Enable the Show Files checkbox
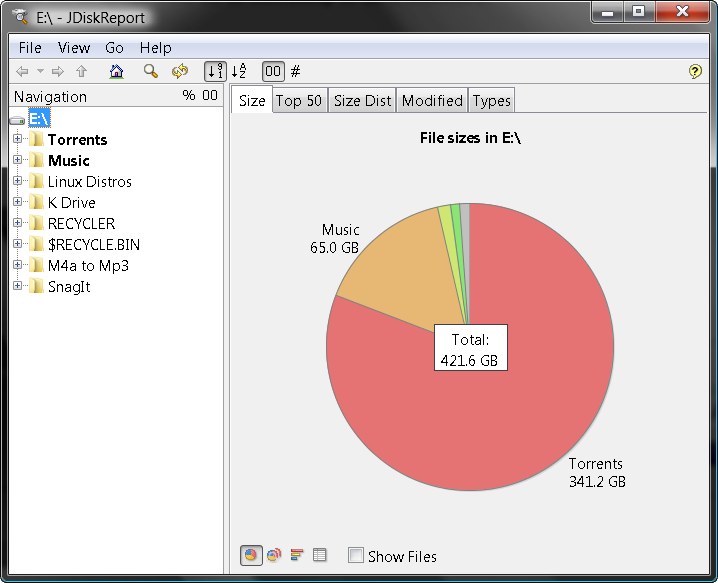 click(356, 555)
